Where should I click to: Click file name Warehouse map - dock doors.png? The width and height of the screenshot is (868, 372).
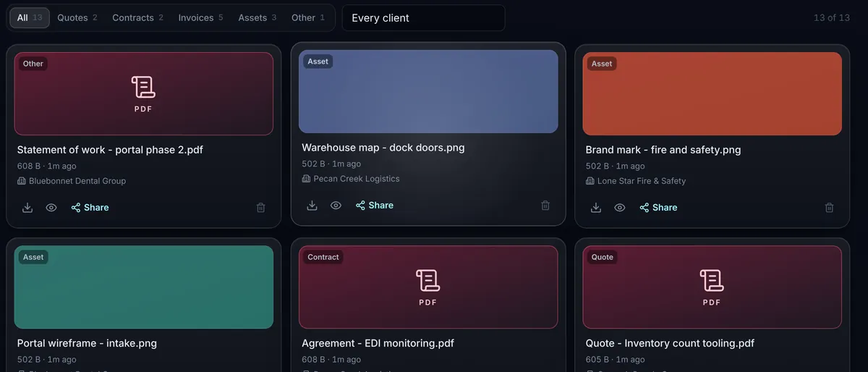tap(383, 148)
